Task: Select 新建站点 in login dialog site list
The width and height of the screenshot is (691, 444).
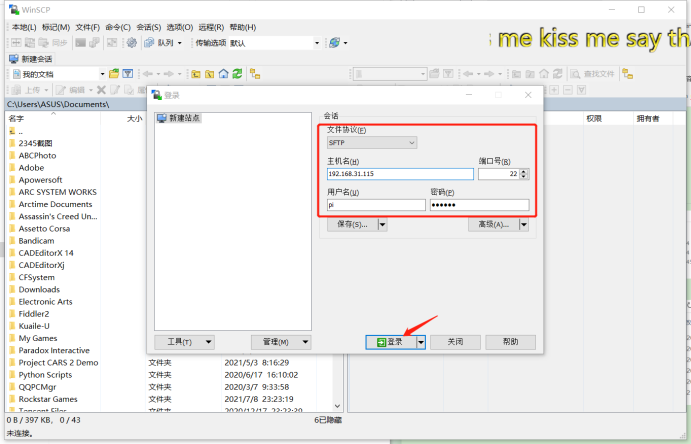Action: (179, 118)
